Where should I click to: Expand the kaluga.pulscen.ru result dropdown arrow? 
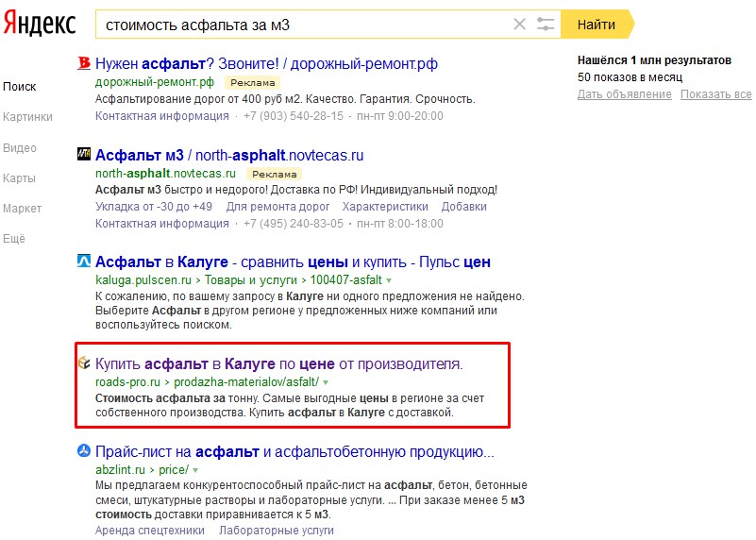point(389,280)
